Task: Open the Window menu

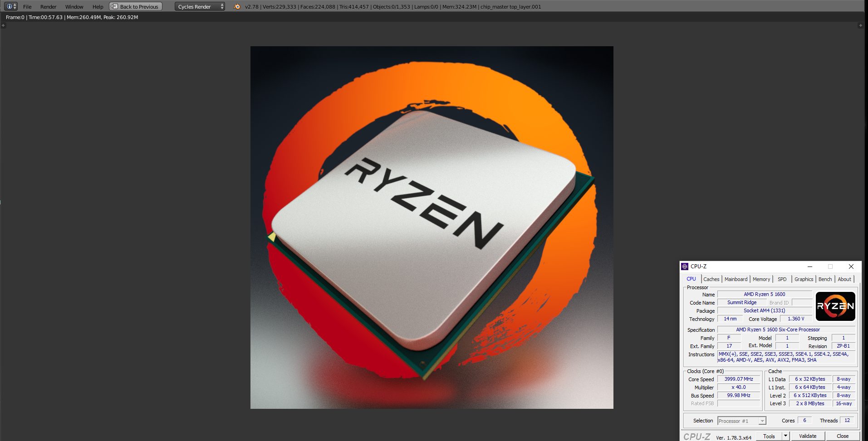Action: click(74, 7)
